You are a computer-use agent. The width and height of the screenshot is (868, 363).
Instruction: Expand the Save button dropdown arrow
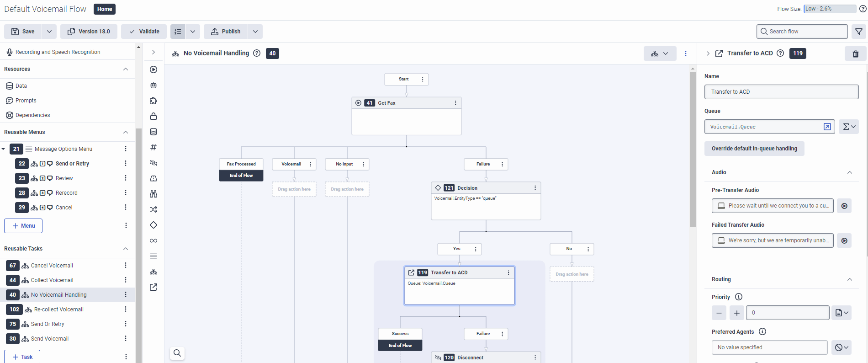point(49,32)
